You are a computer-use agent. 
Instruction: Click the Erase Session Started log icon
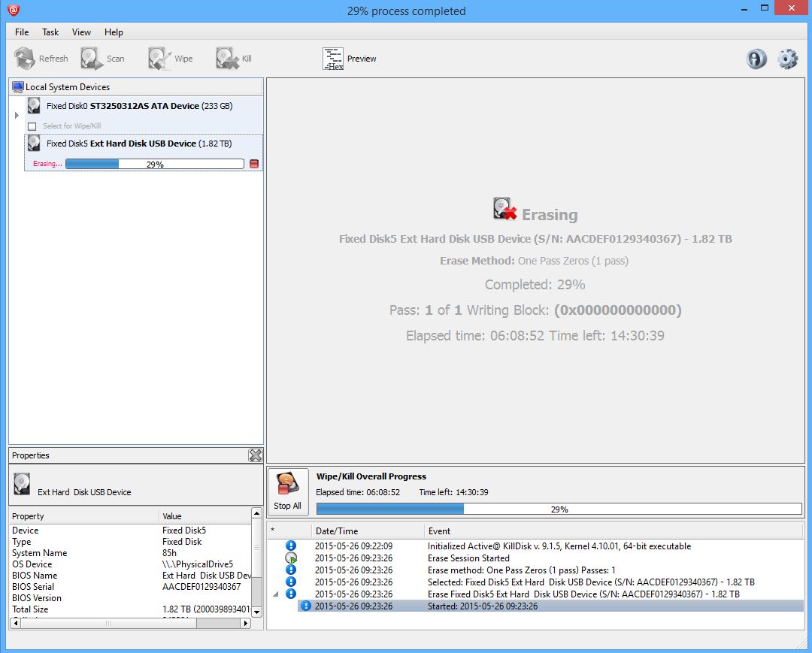[x=291, y=558]
